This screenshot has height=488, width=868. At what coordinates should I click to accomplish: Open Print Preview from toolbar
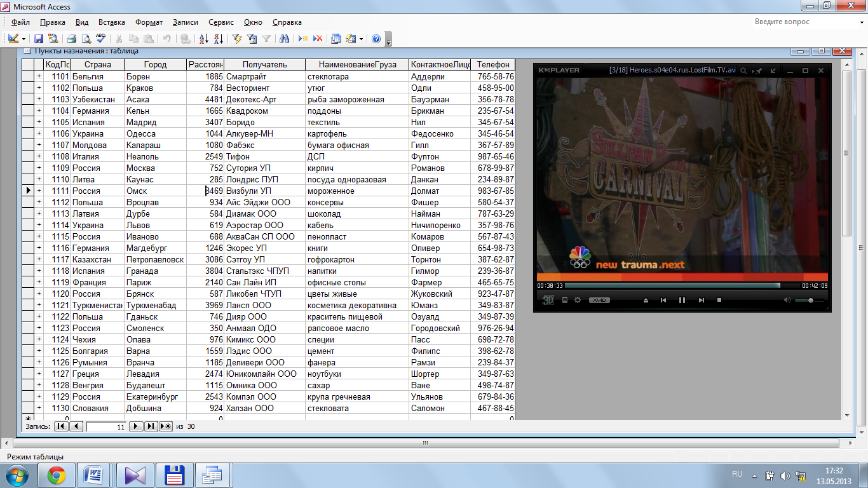pyautogui.click(x=86, y=39)
